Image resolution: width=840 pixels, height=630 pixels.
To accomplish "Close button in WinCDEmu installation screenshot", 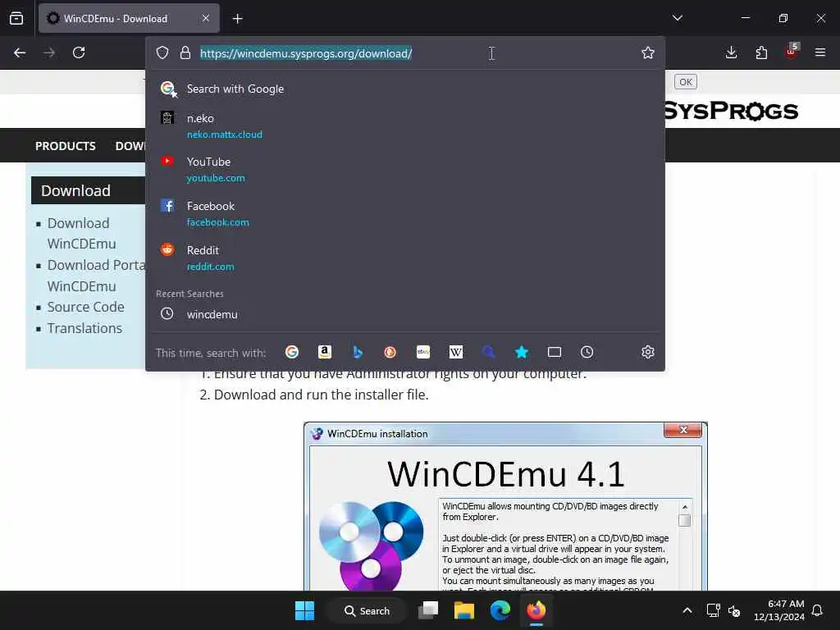I will tap(683, 430).
